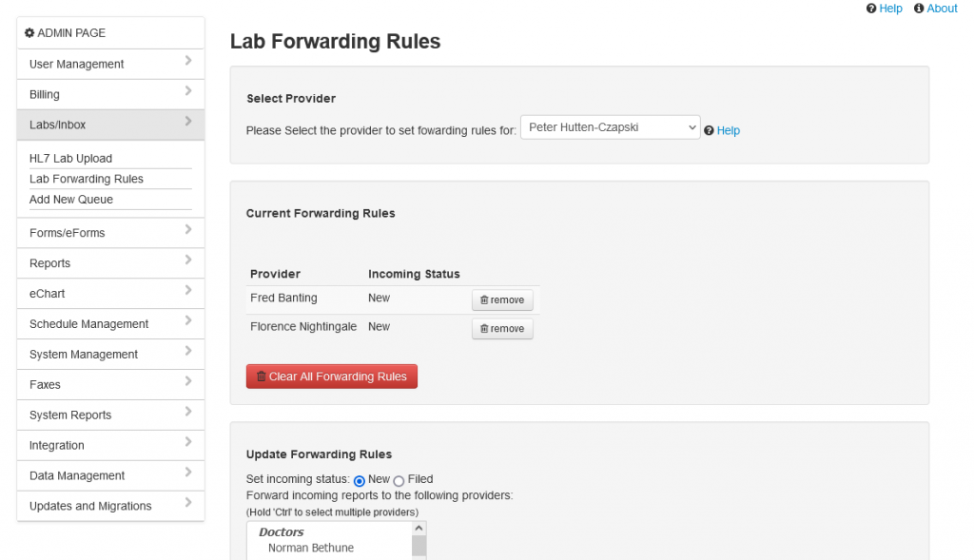Viewport: 974px width, 560px height.
Task: Click the trash icon inside Clear All Forwarding Rules
Action: coord(261,376)
